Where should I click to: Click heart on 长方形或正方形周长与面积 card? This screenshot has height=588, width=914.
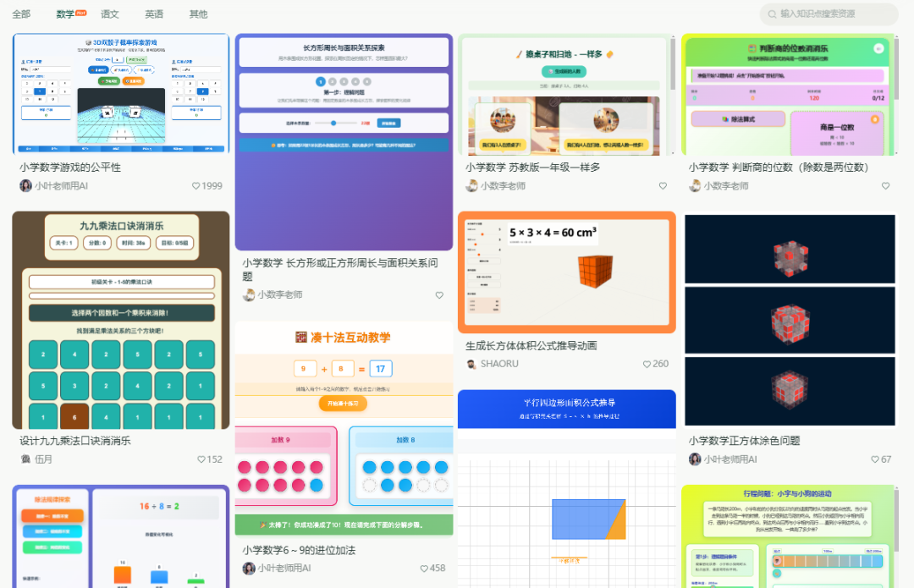439,295
